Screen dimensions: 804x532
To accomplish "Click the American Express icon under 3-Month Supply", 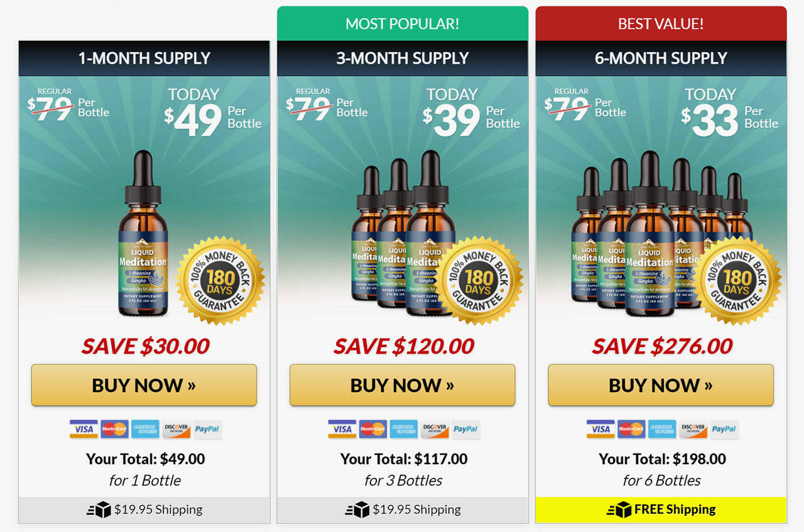I will click(x=403, y=429).
